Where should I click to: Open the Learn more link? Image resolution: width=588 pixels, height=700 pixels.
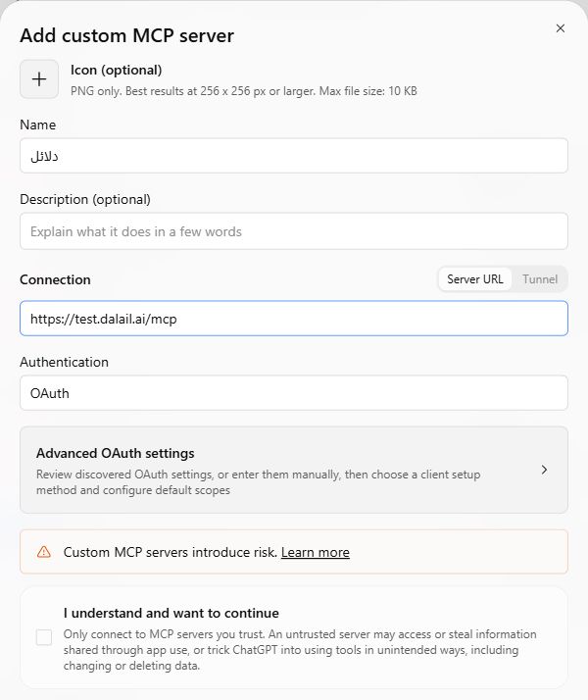pos(315,552)
